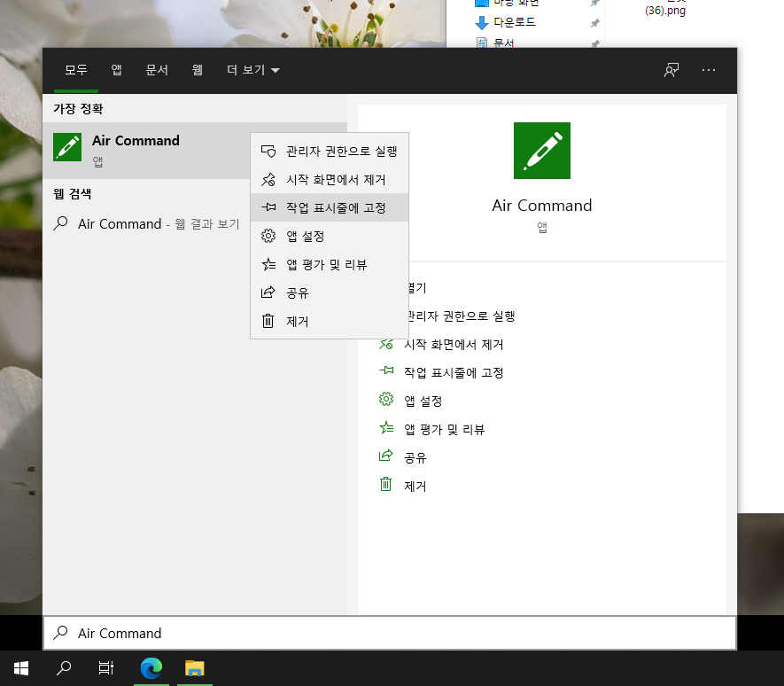Click the unpin icon in context menu
The width and height of the screenshot is (784, 686).
(268, 179)
